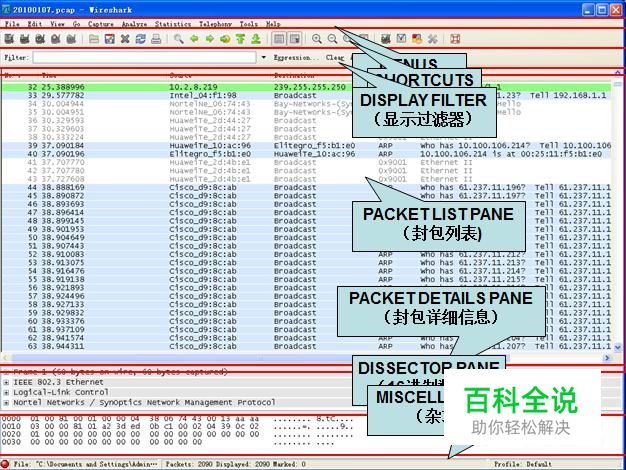Open the Analyze menu
Viewport: 626px width, 470px height.
pos(134,24)
